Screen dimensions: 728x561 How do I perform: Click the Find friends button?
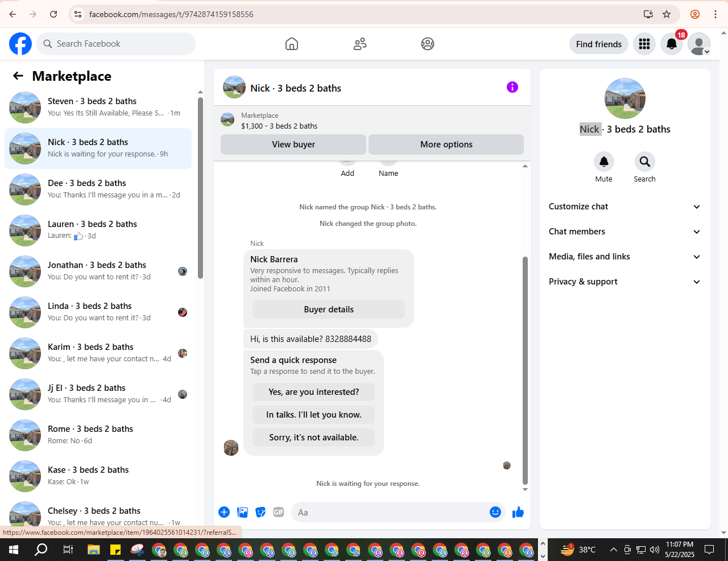click(x=599, y=44)
